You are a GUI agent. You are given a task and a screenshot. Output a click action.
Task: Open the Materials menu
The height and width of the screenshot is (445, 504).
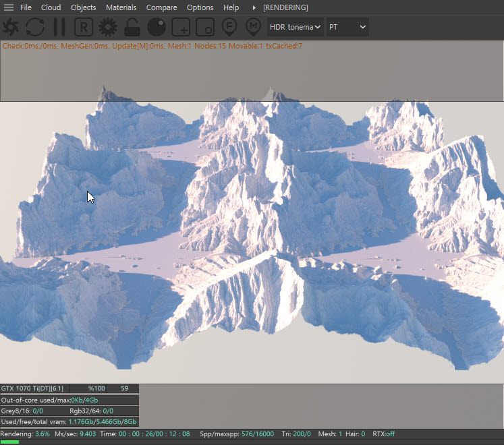[121, 7]
